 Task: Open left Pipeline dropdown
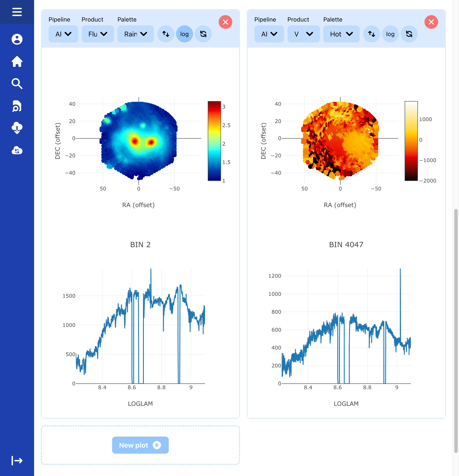[63, 34]
